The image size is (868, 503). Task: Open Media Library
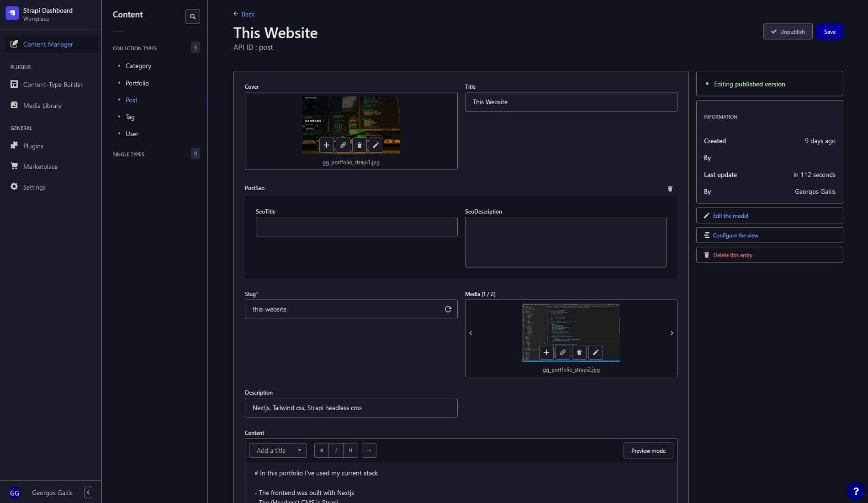click(x=51, y=105)
